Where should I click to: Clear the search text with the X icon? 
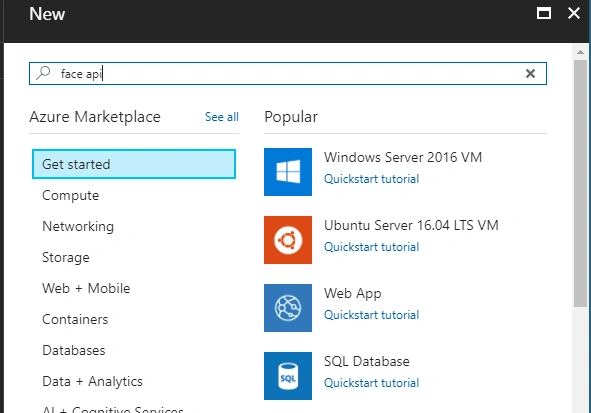[530, 73]
